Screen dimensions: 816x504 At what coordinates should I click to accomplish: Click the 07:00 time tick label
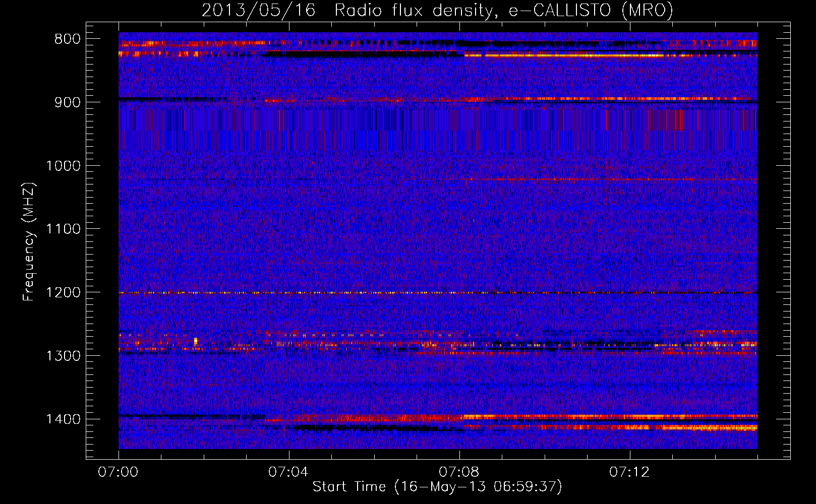[x=118, y=472]
